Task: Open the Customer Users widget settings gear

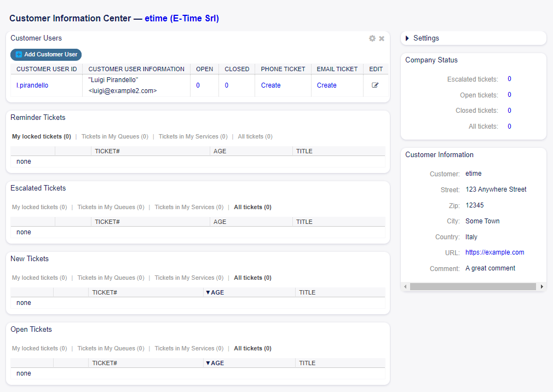Action: tap(372, 38)
